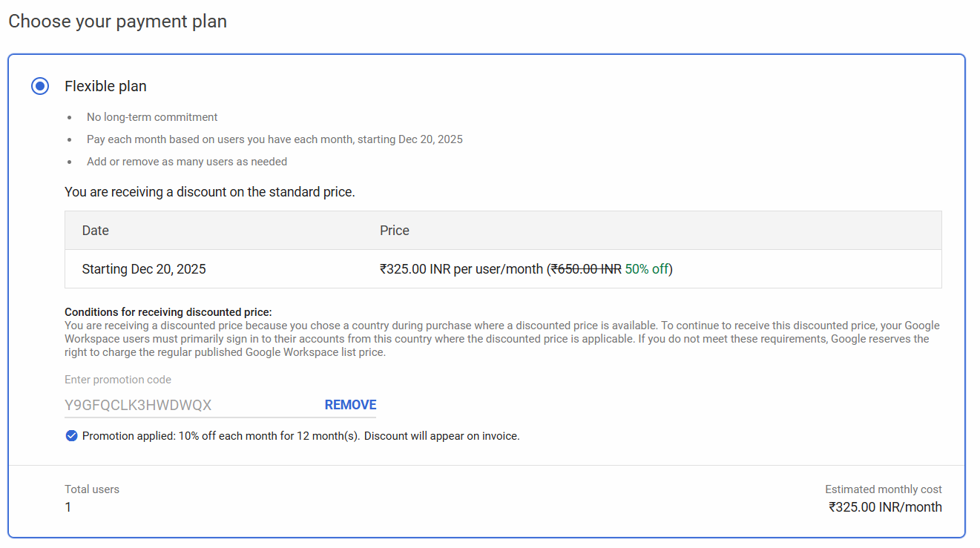This screenshot has width=980, height=548.
Task: Click the Add or remove users bullet
Action: pos(187,162)
